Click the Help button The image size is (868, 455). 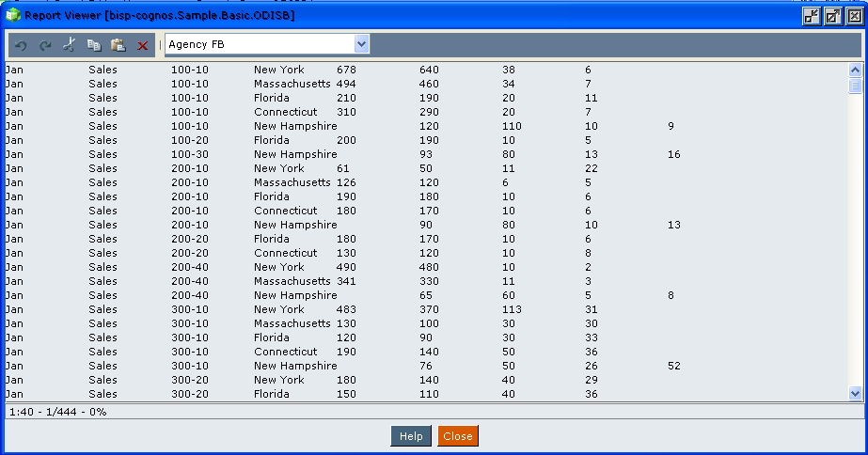pos(411,436)
